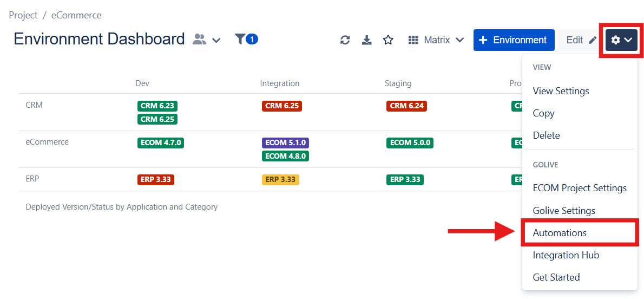The height and width of the screenshot is (299, 644).
Task: Click green ERP 3.33 badge in Staging
Action: (x=405, y=180)
